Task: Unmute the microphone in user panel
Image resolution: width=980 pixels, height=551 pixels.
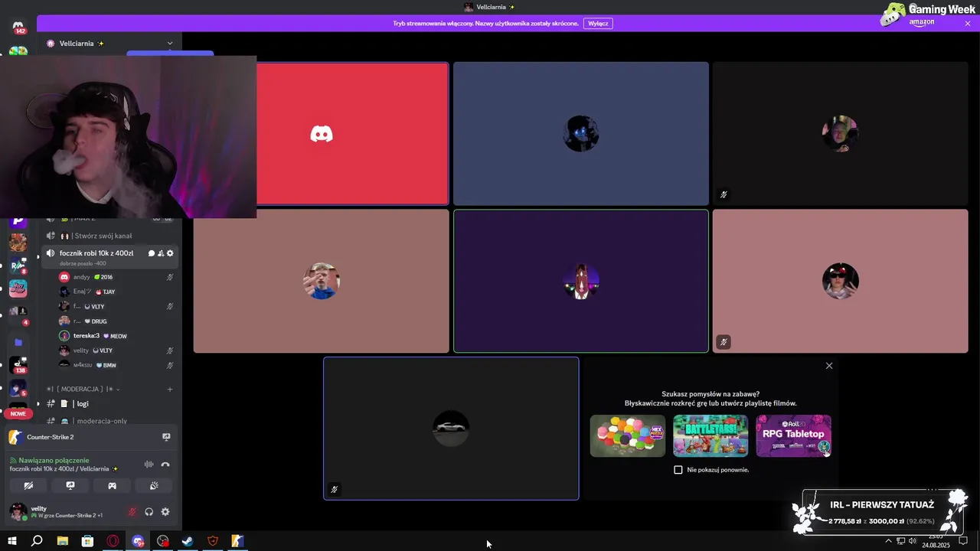Action: (x=132, y=512)
